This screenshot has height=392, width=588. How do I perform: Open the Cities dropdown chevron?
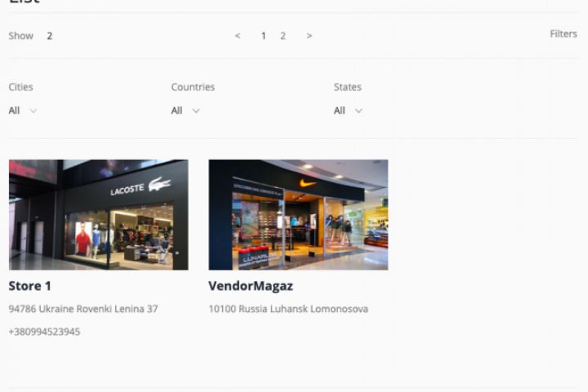[x=33, y=111]
